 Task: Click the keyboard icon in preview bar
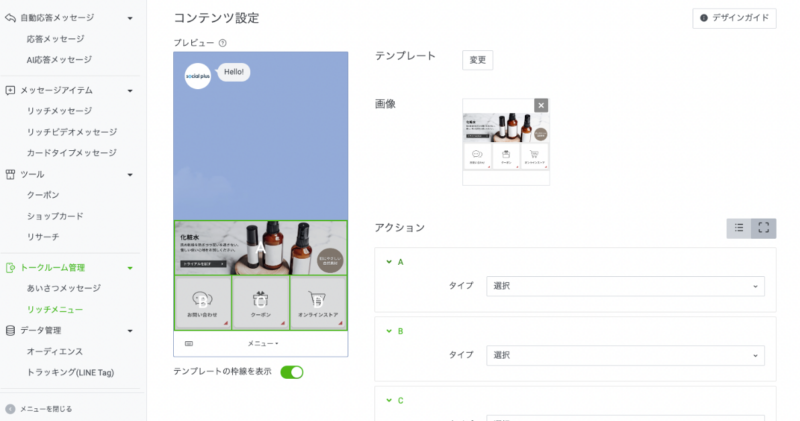pos(189,343)
